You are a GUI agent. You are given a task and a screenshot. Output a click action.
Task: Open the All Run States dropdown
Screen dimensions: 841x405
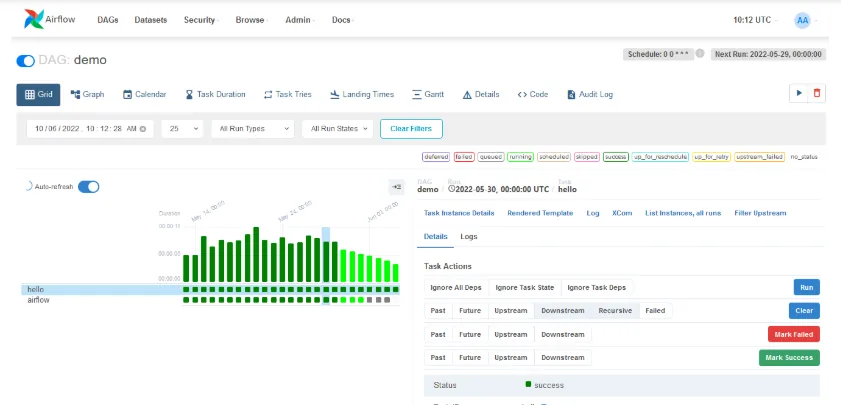pos(337,129)
